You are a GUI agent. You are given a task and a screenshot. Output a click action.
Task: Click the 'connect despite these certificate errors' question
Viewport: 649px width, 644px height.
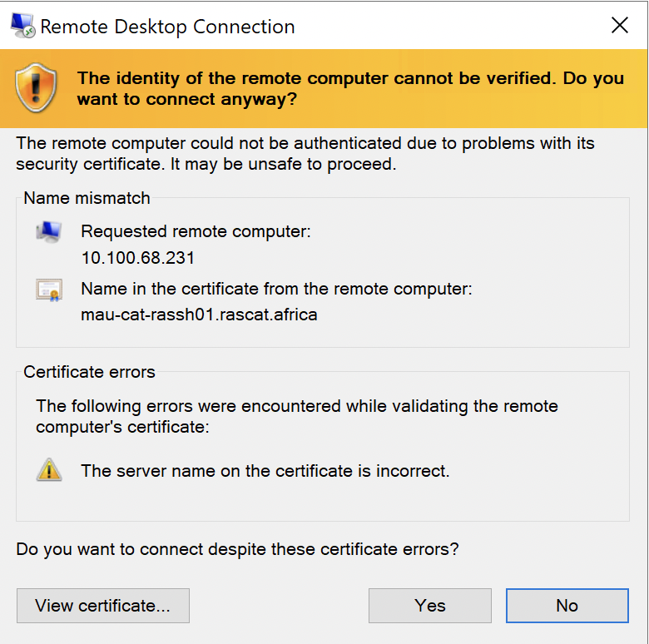tap(237, 549)
